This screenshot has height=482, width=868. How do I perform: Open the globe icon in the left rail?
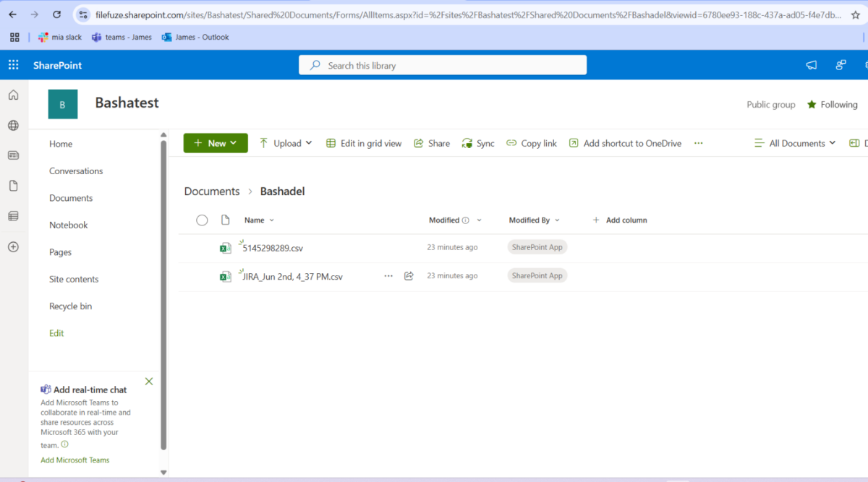pyautogui.click(x=12, y=124)
